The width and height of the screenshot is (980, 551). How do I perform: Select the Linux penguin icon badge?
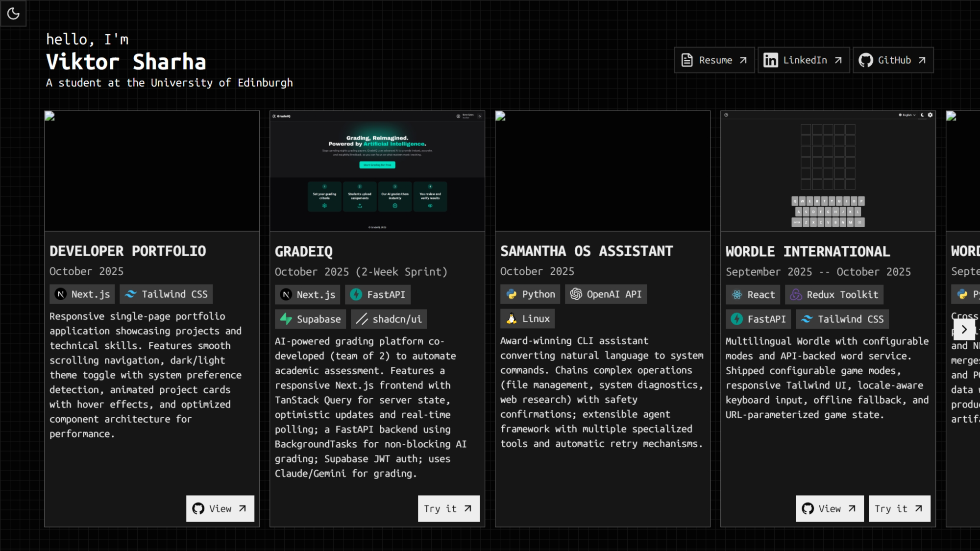pos(511,318)
